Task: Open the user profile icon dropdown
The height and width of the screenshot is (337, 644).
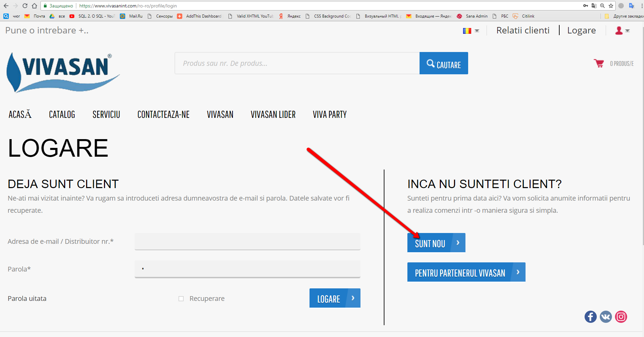Action: click(622, 30)
